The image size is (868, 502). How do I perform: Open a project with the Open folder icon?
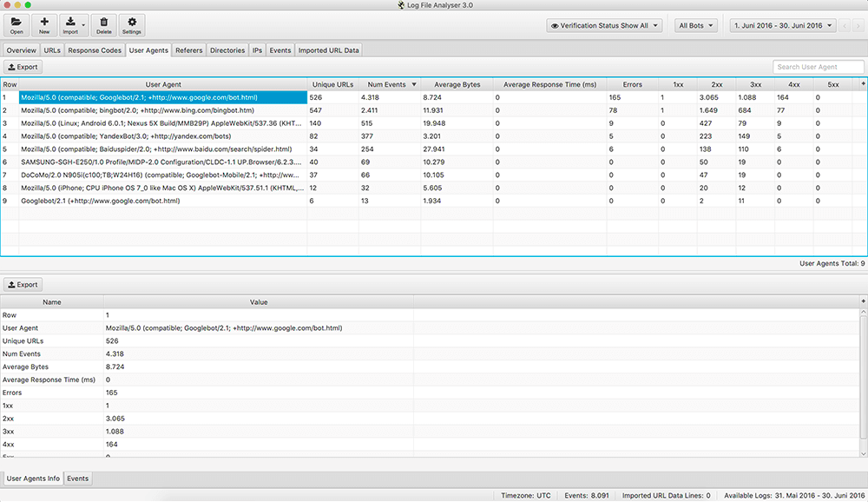pyautogui.click(x=16, y=25)
